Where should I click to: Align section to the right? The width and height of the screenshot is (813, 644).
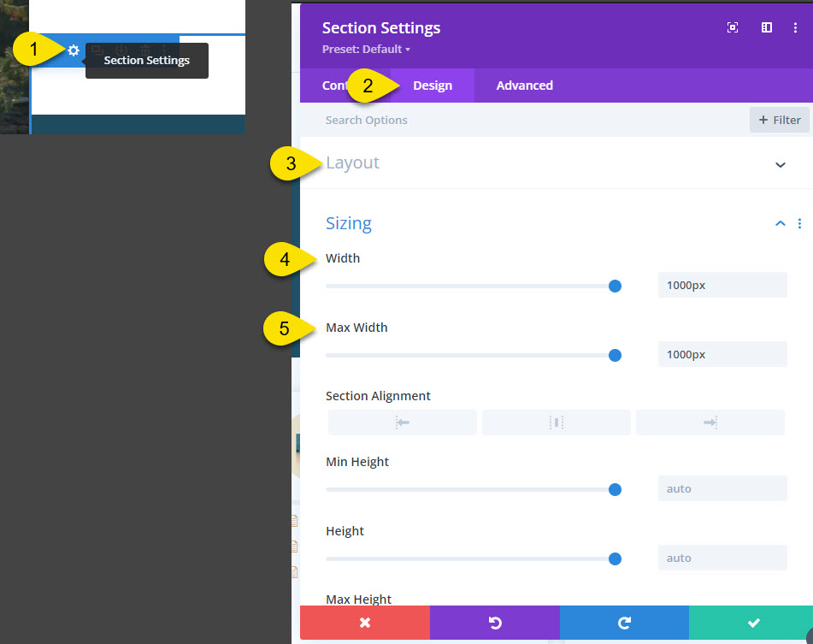[710, 422]
